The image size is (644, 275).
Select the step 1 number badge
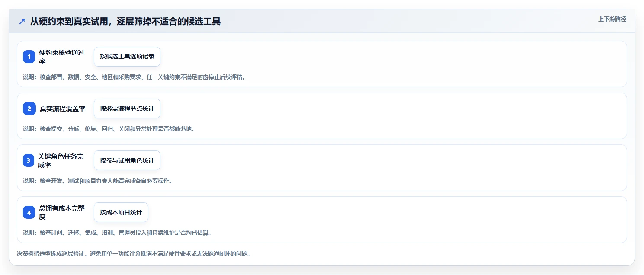[x=29, y=57]
